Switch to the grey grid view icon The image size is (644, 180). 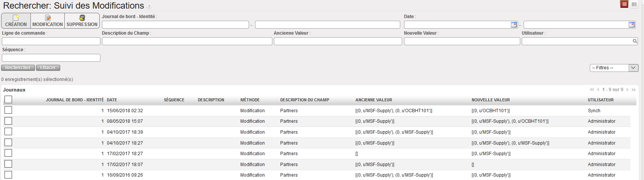pos(634,4)
